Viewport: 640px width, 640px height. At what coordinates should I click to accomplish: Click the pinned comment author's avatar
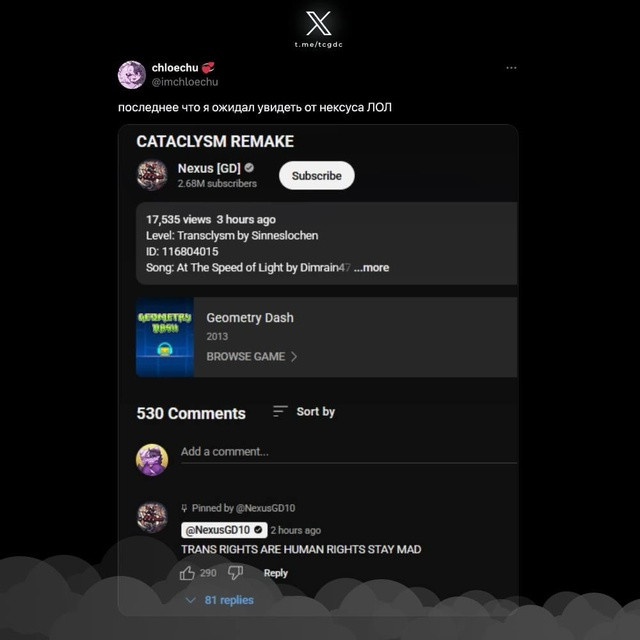click(x=152, y=517)
